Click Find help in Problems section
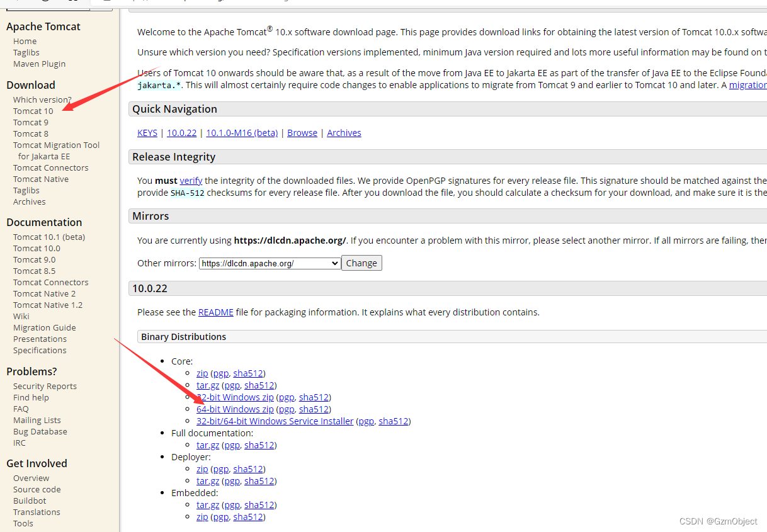Screen dimensions: 767x532 [x=31, y=397]
